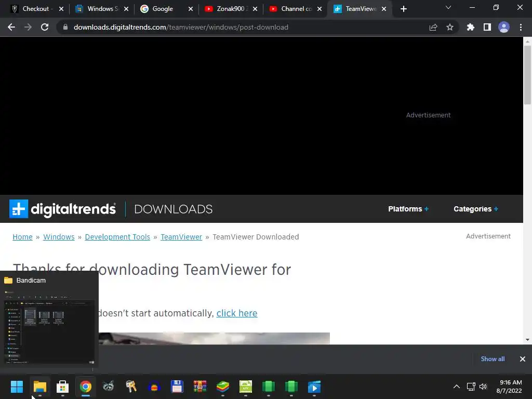
Task: Open the TeamViewer breadcrumb link
Action: [x=181, y=237]
